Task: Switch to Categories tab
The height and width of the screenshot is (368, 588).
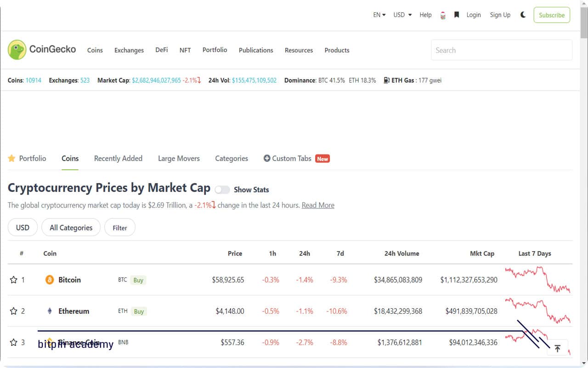Action: (232, 158)
